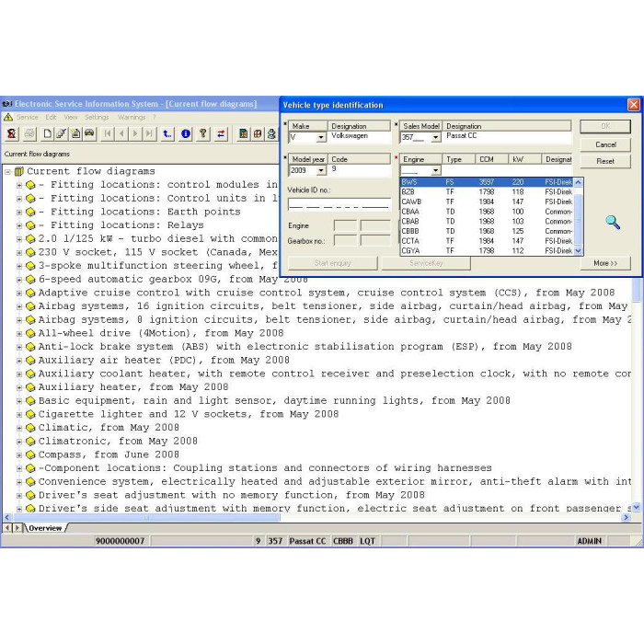Viewport: 644px width, 644px height.
Task: Select engine CBBB row in list
Action: (x=487, y=231)
